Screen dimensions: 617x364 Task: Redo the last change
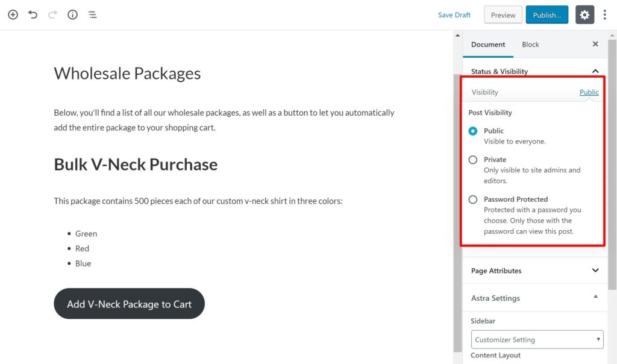coord(52,14)
